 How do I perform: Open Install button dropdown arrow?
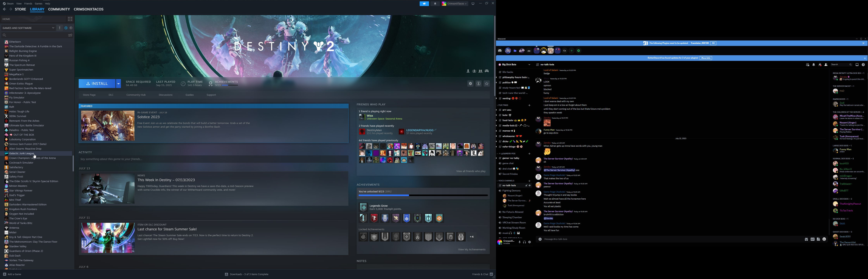point(118,84)
